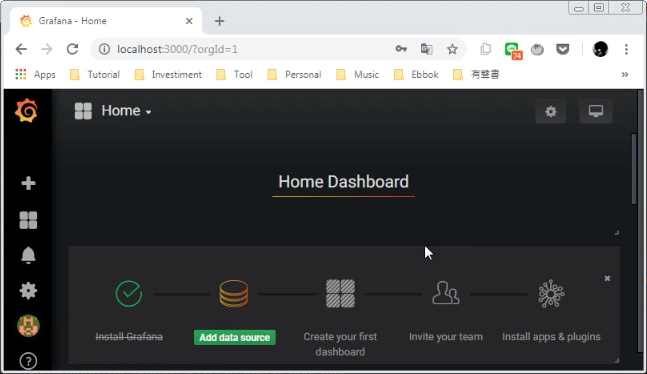Bookmark this page with star icon
The width and height of the screenshot is (647, 374).
coord(452,49)
